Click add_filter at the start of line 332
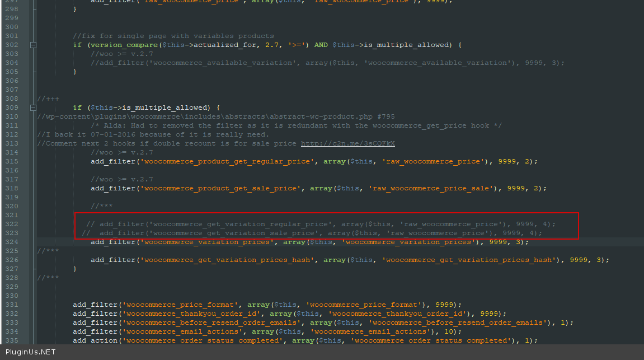The height and width of the screenshot is (360, 644). point(95,314)
